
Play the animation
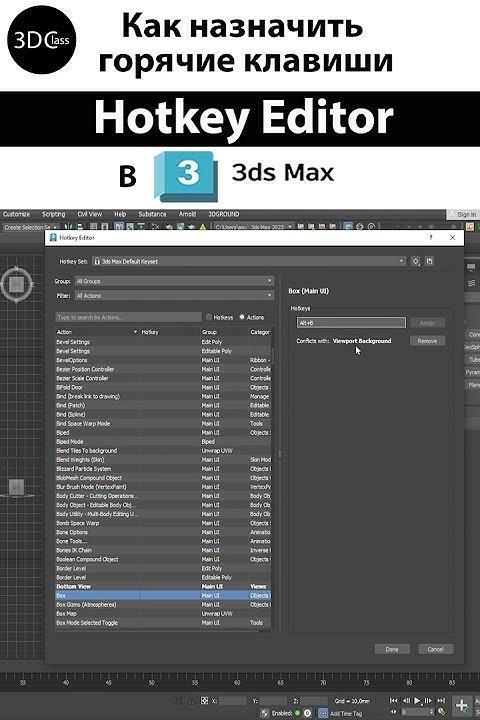[417, 701]
